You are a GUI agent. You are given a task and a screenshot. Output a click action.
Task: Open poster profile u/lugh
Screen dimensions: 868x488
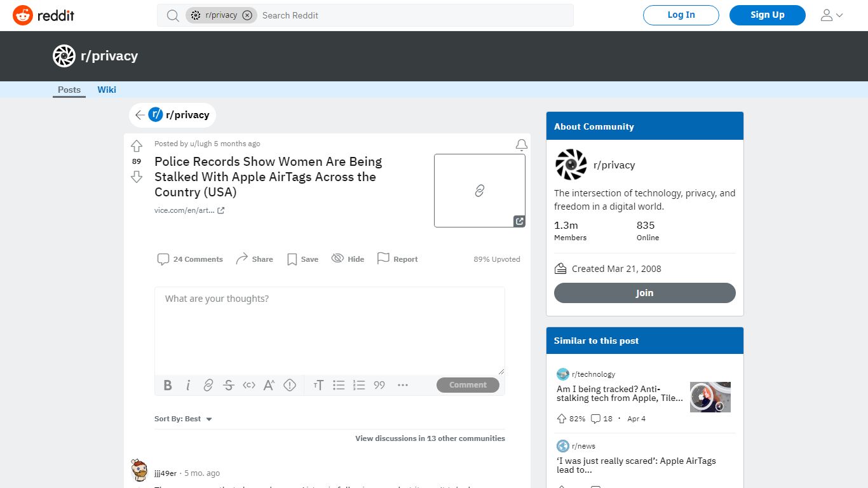click(201, 144)
